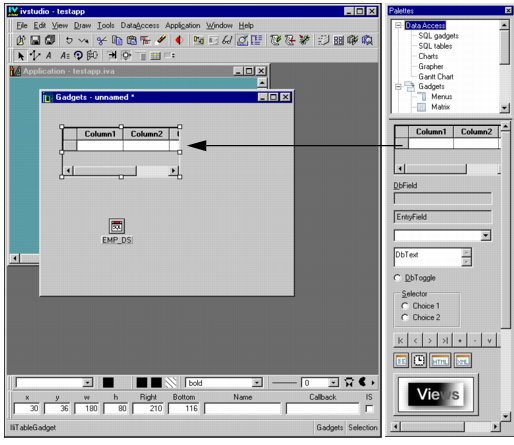
Task: Select Choice 1 in Selector group
Action: click(405, 306)
